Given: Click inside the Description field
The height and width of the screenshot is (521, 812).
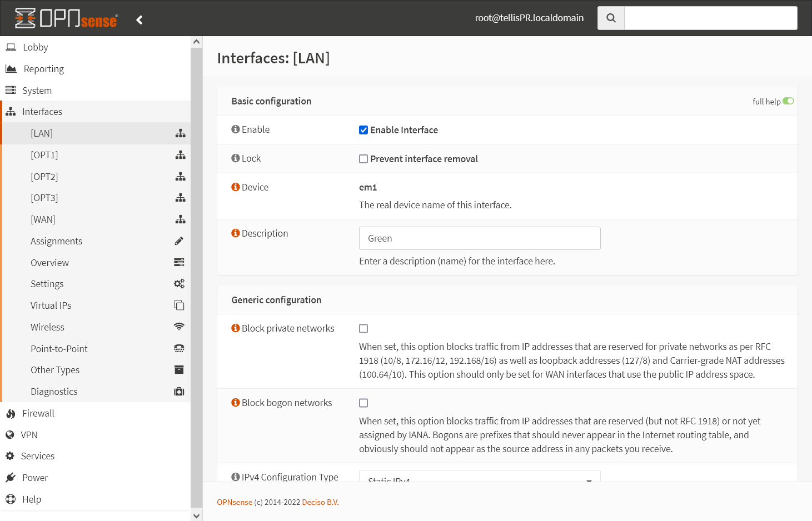Looking at the screenshot, I should pos(479,238).
